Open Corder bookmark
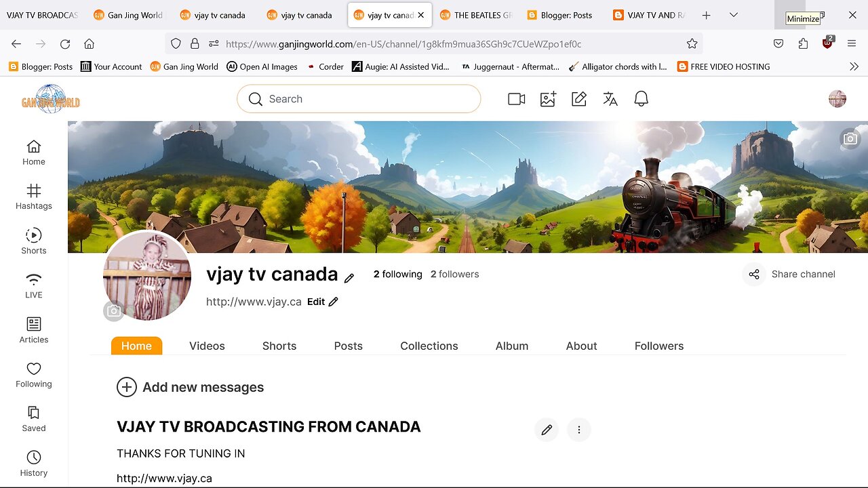 click(325, 66)
